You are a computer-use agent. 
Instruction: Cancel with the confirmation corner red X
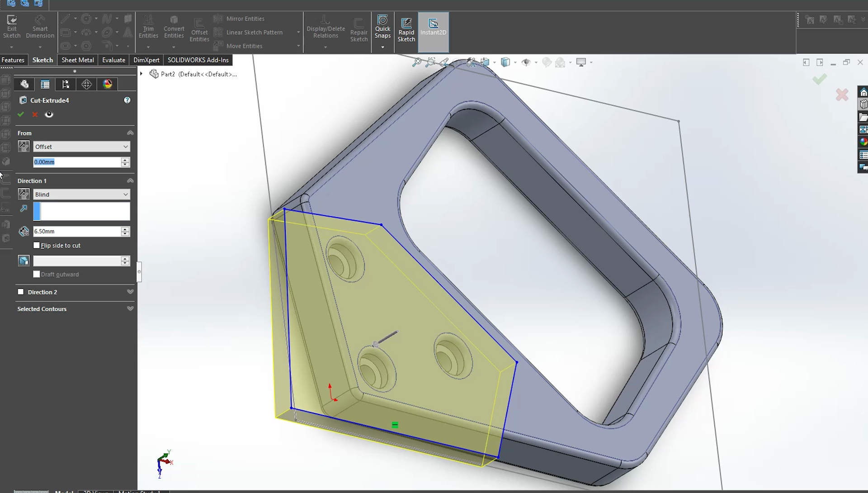pyautogui.click(x=842, y=95)
